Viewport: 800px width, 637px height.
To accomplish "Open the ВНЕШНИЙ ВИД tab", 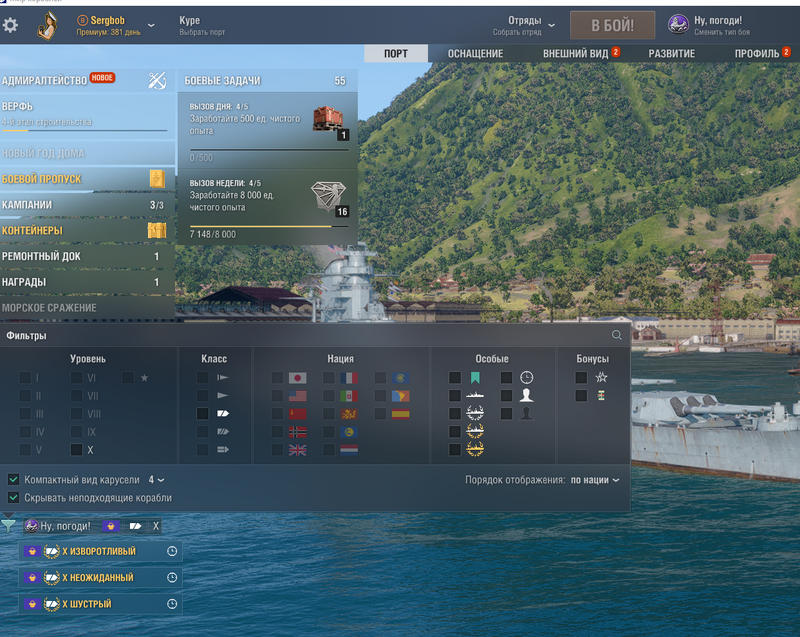I will pos(576,54).
